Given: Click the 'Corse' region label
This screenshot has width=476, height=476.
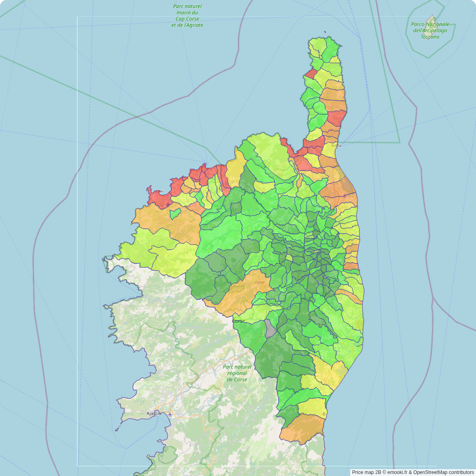Looking at the screenshot, I should tap(238, 321).
